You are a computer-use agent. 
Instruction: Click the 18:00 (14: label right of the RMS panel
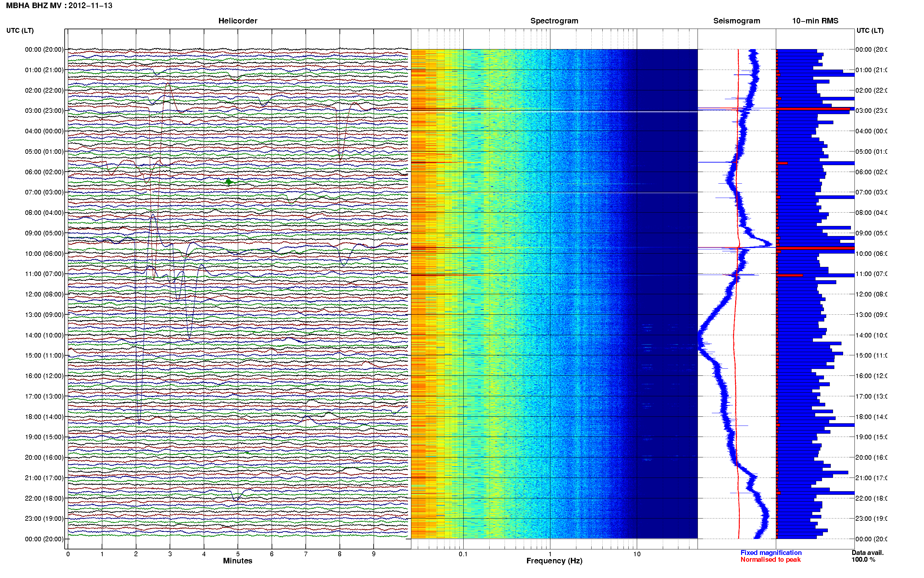(x=871, y=417)
